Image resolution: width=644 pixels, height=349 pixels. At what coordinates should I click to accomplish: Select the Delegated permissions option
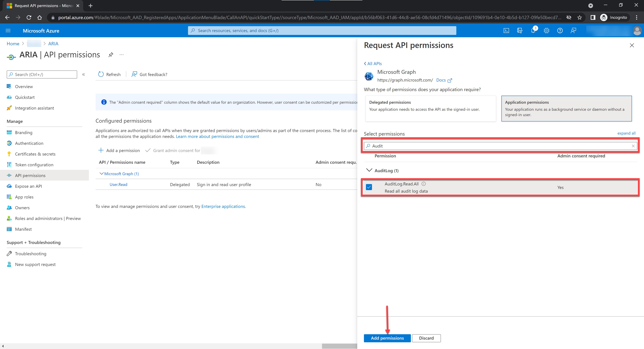coord(430,108)
